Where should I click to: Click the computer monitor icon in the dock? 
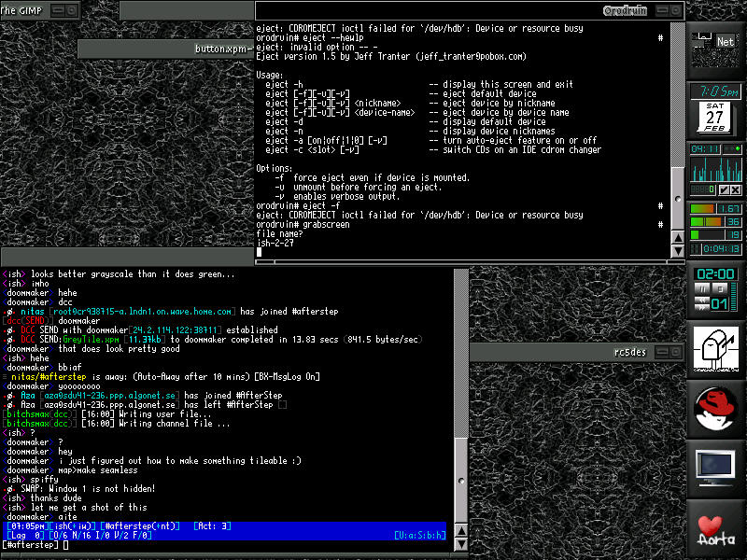[716, 469]
